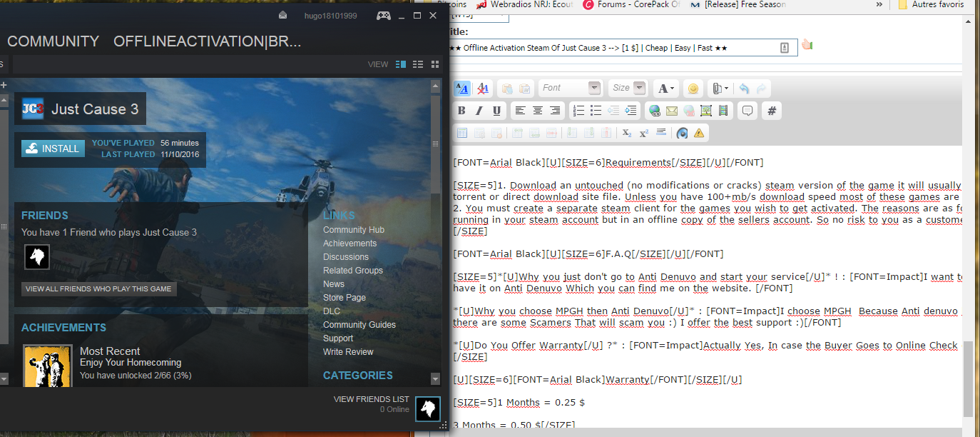Click the Insert Link globe icon
The image size is (980, 437).
coord(655,111)
